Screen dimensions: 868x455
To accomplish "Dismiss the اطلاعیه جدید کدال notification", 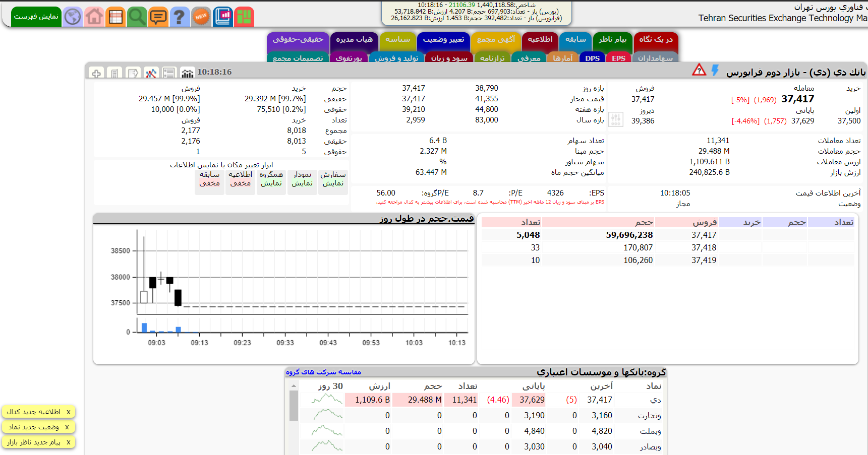I will coord(69,412).
